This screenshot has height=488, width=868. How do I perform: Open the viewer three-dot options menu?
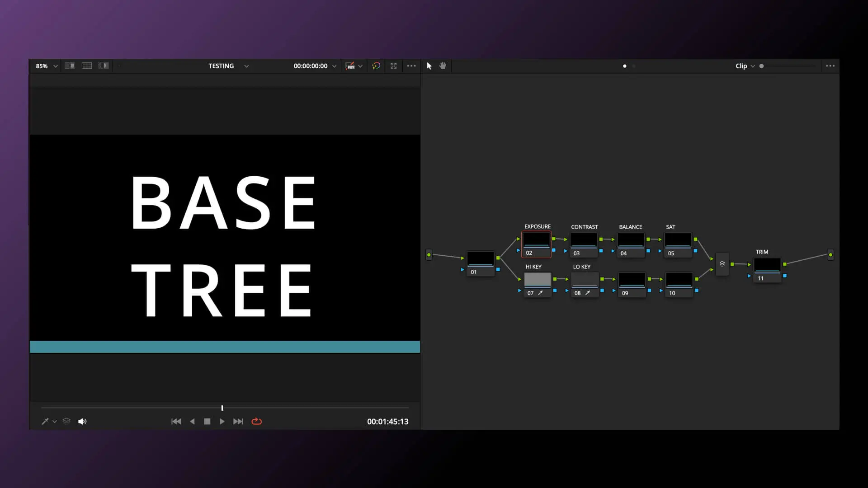click(x=411, y=66)
